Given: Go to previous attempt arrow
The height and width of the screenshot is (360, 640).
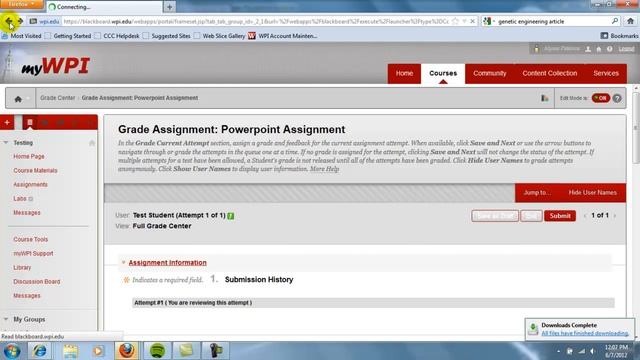Looking at the screenshot, I should pos(584,216).
